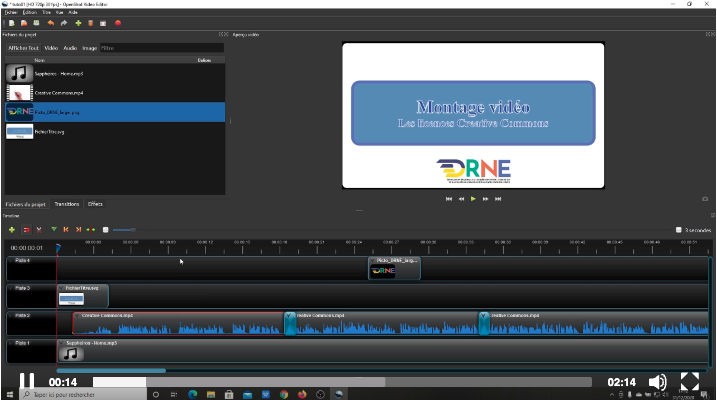Jump to the next marker

tap(78, 229)
